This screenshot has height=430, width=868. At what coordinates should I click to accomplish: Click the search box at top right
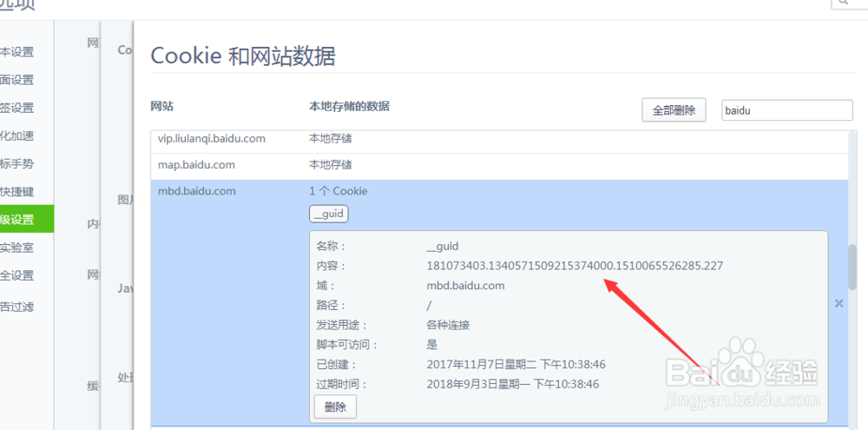click(x=850, y=3)
